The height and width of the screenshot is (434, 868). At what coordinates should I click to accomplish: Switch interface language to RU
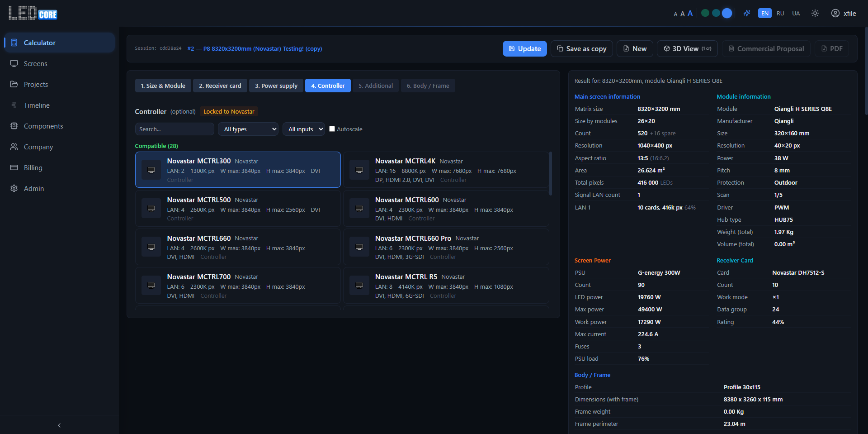(x=780, y=13)
